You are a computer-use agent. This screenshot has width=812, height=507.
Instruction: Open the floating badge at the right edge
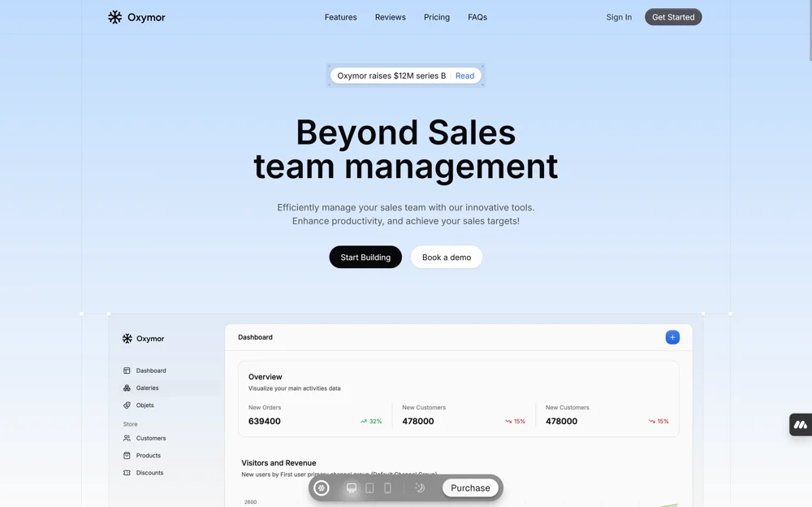tap(801, 425)
